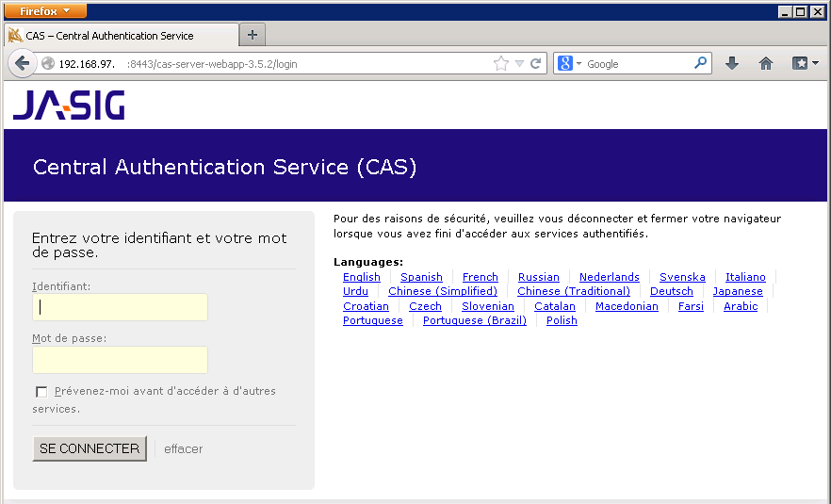Open the Firefox application menu
831x504 pixels.
coord(45,11)
